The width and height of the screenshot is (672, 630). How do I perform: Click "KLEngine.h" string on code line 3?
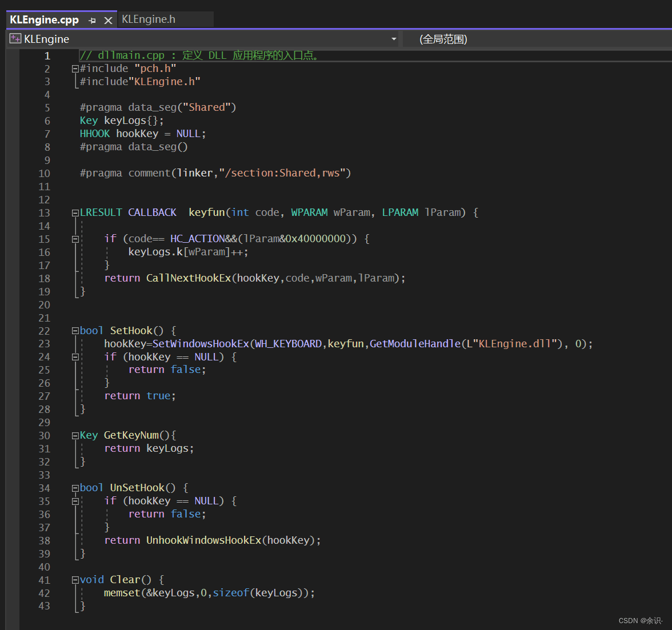164,81
